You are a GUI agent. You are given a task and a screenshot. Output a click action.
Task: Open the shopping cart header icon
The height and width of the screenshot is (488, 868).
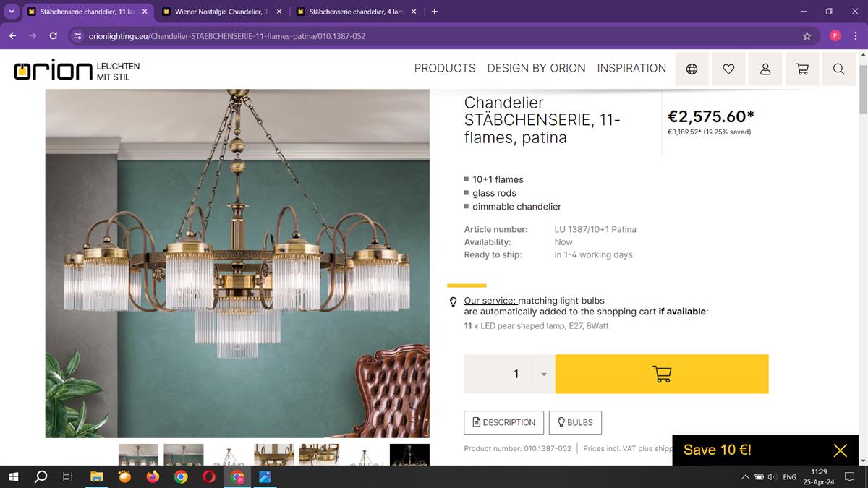click(x=802, y=69)
